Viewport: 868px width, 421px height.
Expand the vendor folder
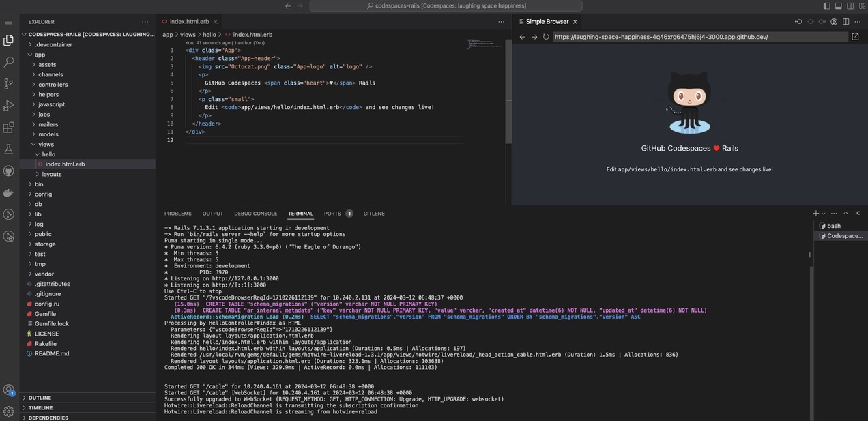coord(89,274)
